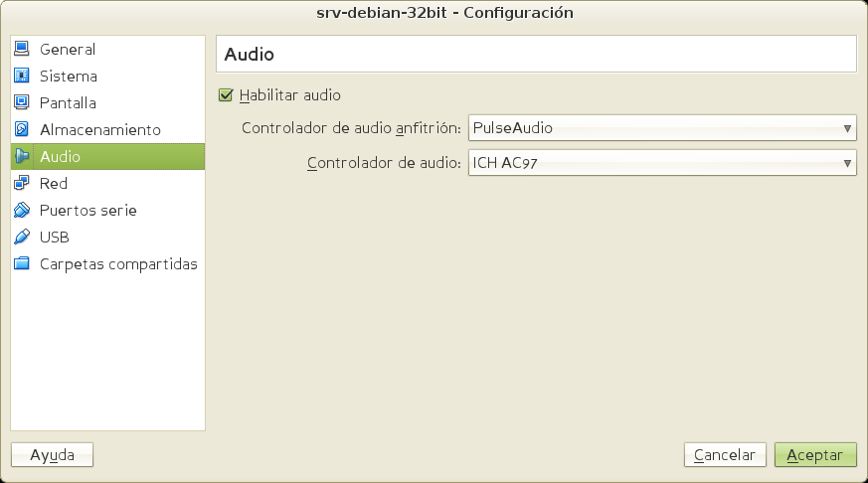This screenshot has width=868, height=483.
Task: Click the Habilitar audio label text
Action: click(289, 95)
